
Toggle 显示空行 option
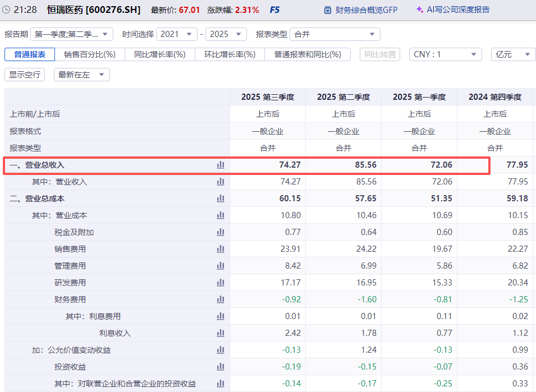tap(25, 75)
